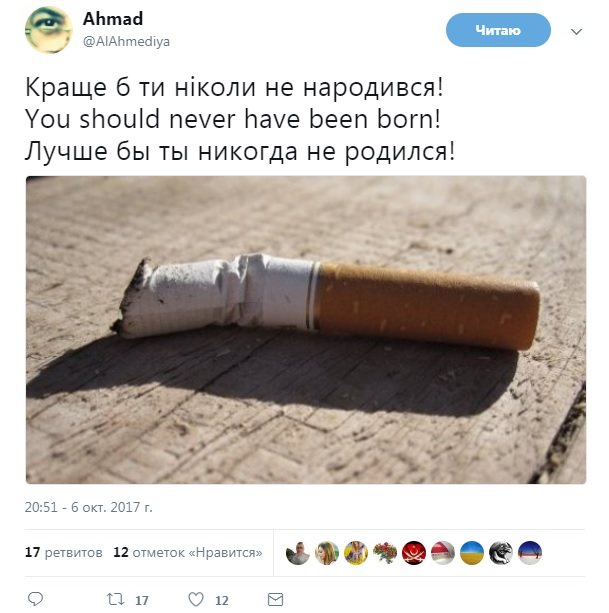Screen dimensions: 609x613
Task: Open the Ahmad display name link
Action: (x=113, y=19)
